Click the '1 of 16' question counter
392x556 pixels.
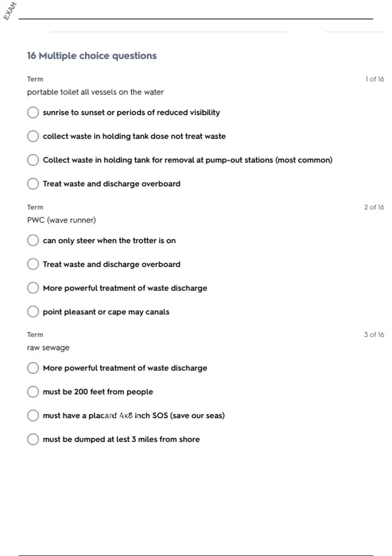374,79
